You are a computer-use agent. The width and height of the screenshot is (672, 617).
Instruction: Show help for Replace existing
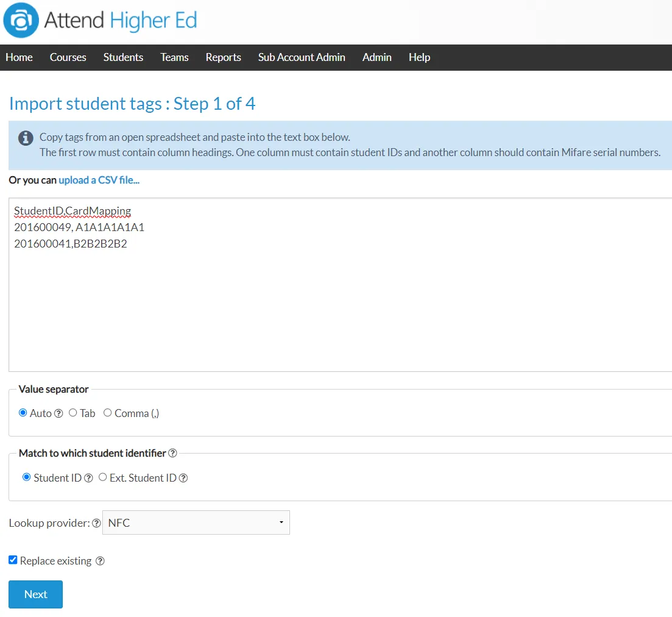pyautogui.click(x=100, y=561)
